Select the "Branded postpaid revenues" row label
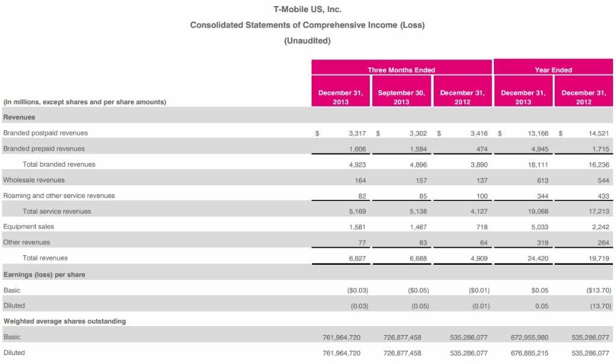Viewport: 616px width, 364px height. pyautogui.click(x=46, y=133)
